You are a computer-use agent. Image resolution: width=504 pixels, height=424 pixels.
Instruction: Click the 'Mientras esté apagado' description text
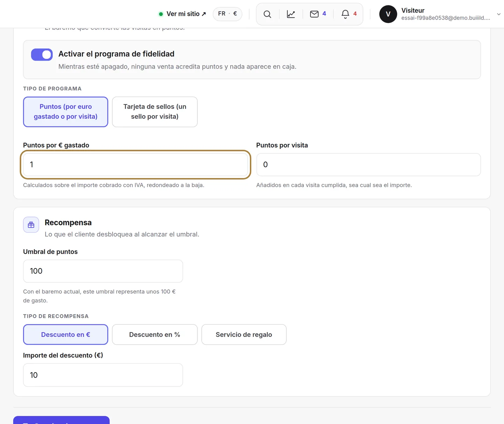(177, 67)
